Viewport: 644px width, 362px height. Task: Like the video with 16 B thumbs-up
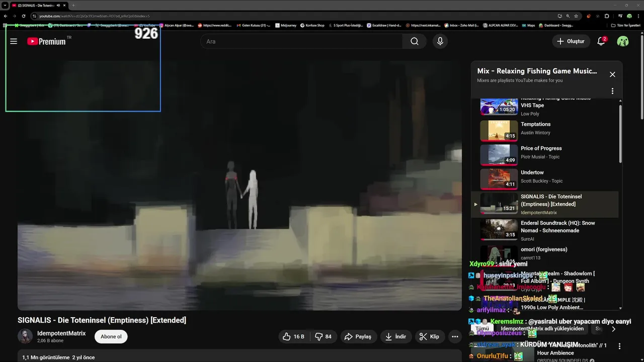point(293,336)
